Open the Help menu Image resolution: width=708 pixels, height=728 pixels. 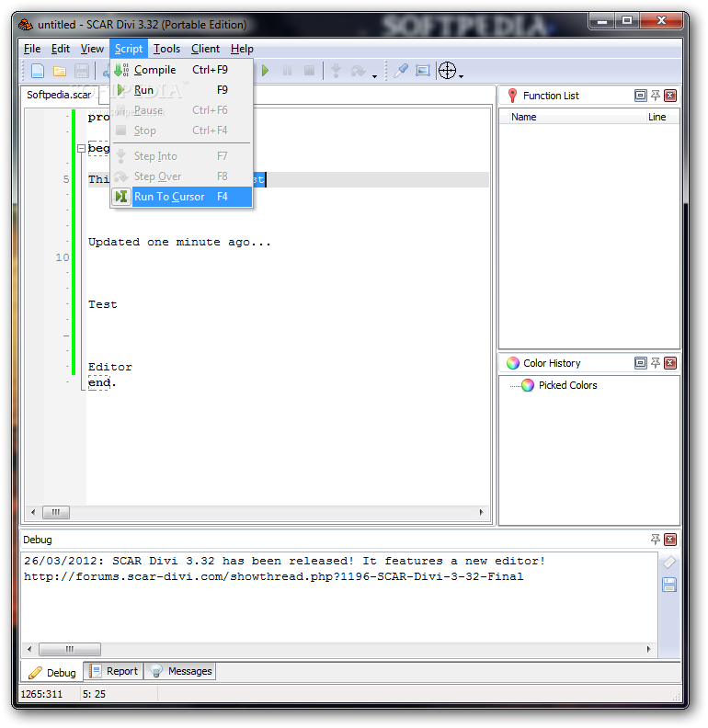coord(242,49)
